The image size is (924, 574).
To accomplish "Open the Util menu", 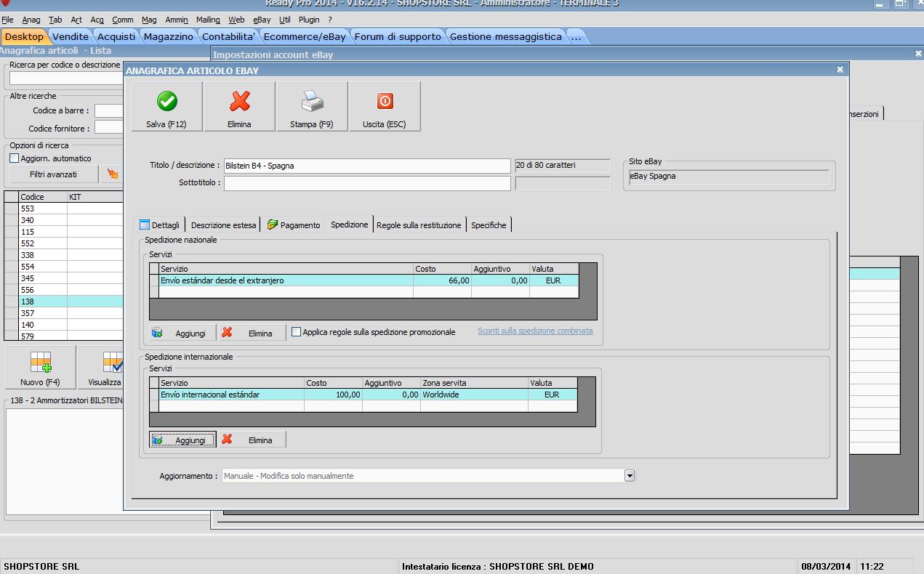I will (285, 20).
